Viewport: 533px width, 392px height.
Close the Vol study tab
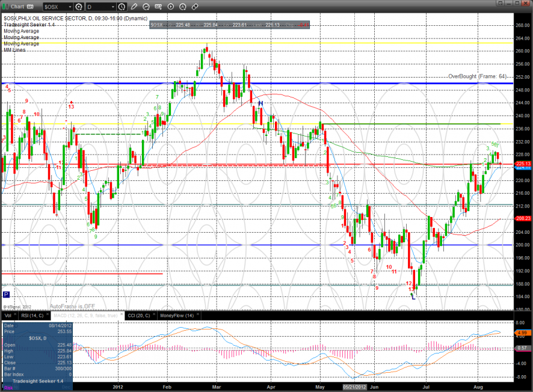15,314
